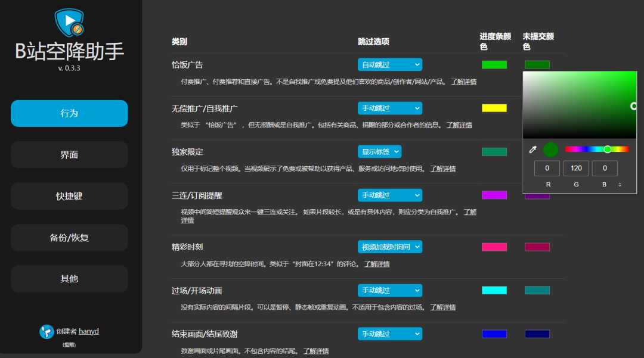Click the 恰饭广告 category name

(x=187, y=64)
